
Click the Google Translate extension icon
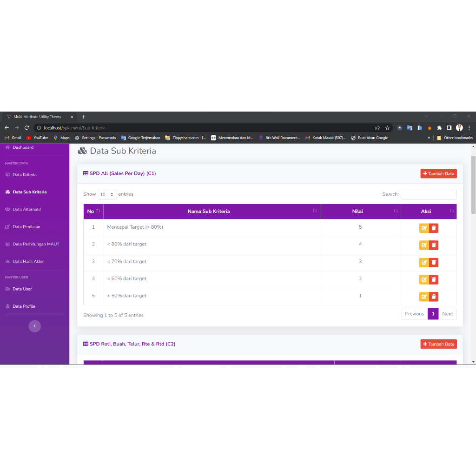[410, 128]
